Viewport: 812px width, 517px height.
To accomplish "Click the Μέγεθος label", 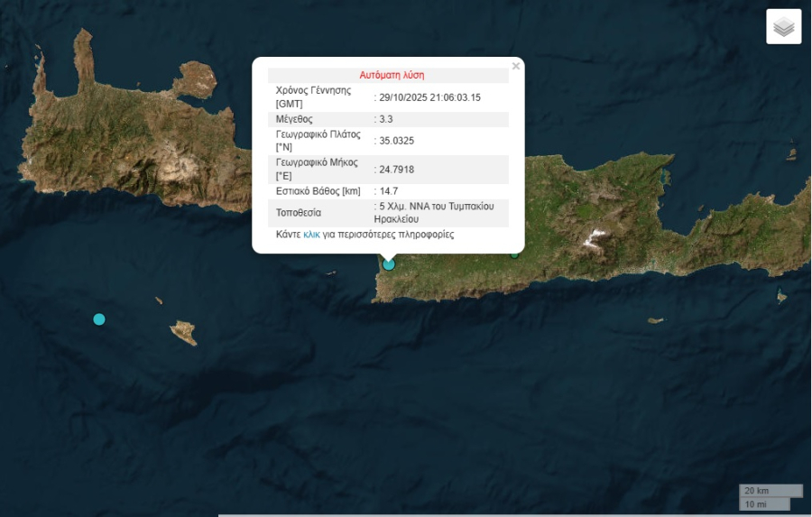I will coord(294,119).
